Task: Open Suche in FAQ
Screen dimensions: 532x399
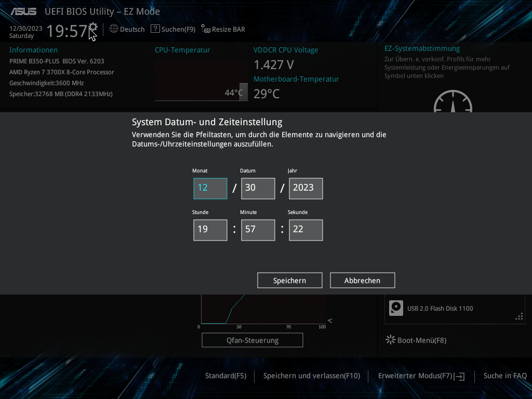Action: pyautogui.click(x=505, y=376)
